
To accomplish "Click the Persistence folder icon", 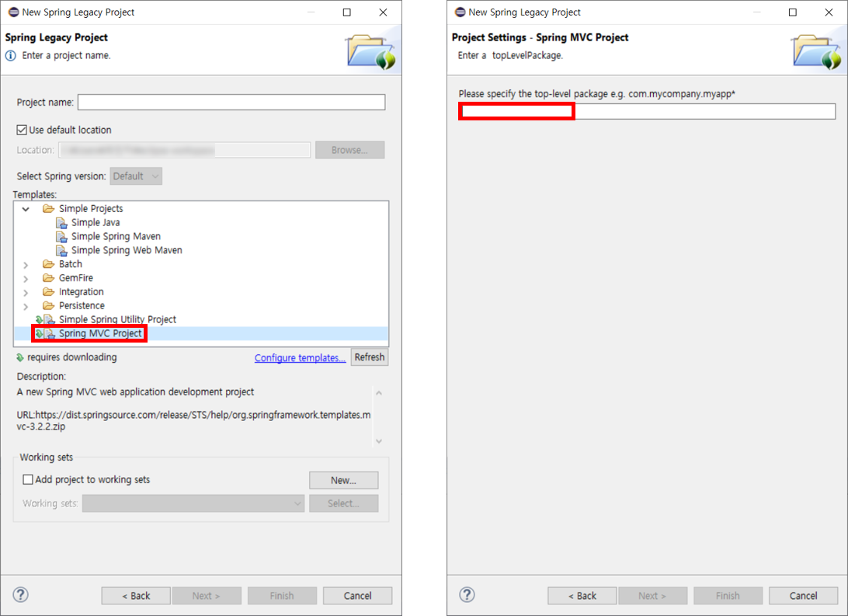I will pos(49,305).
